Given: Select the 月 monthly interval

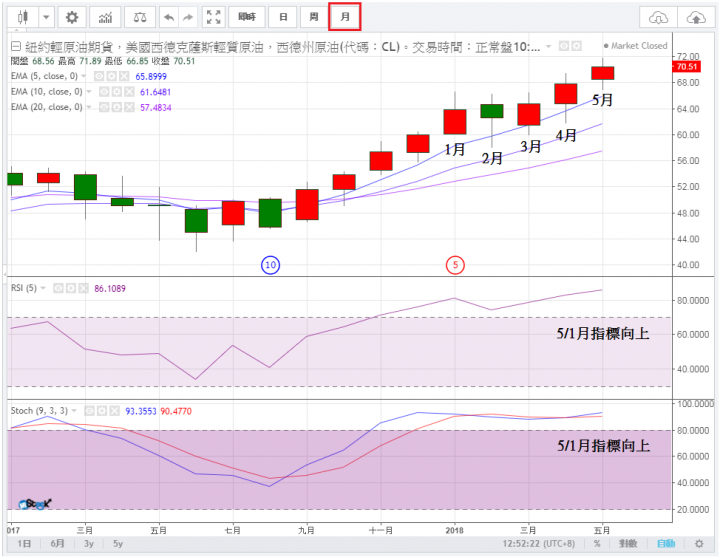Looking at the screenshot, I should (345, 17).
